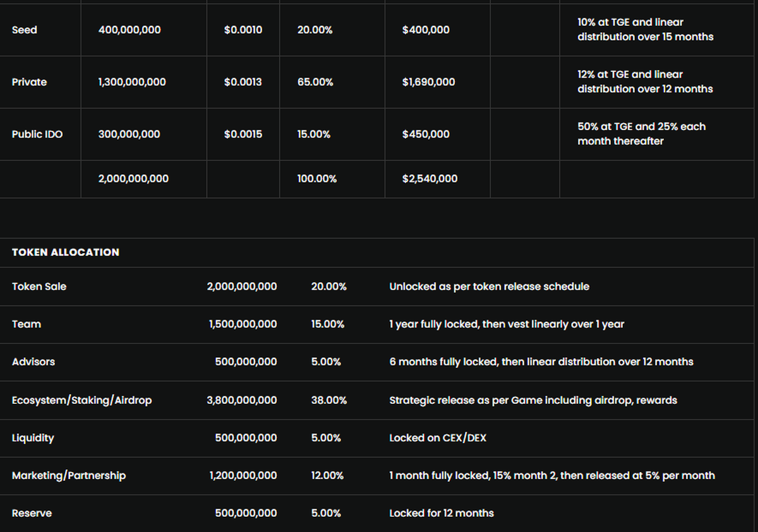Click the Public IDO row label
Screen dimensions: 758x532
click(37, 134)
